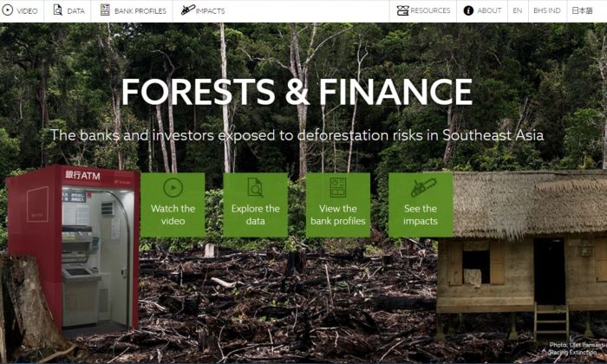Image resolution: width=607 pixels, height=364 pixels.
Task: Click the red bank ATM image
Action: coord(73,248)
